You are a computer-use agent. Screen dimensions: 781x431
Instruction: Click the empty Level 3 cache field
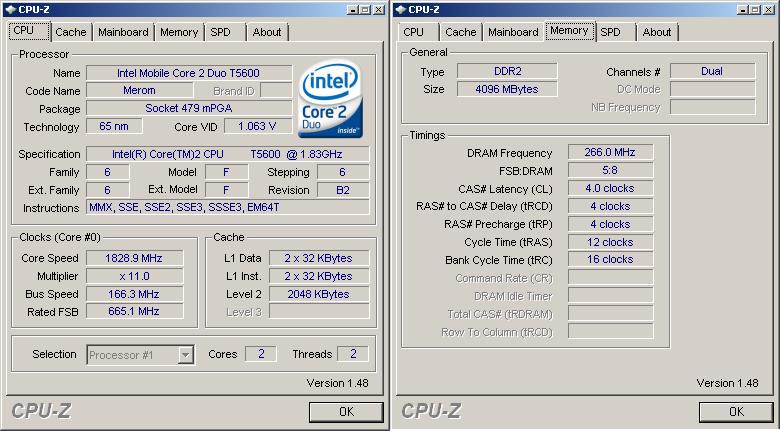point(319,312)
